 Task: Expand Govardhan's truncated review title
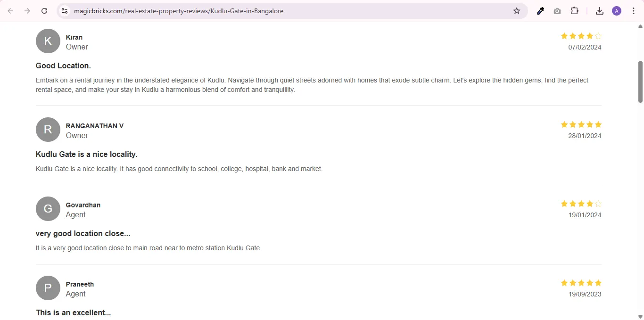(x=83, y=233)
